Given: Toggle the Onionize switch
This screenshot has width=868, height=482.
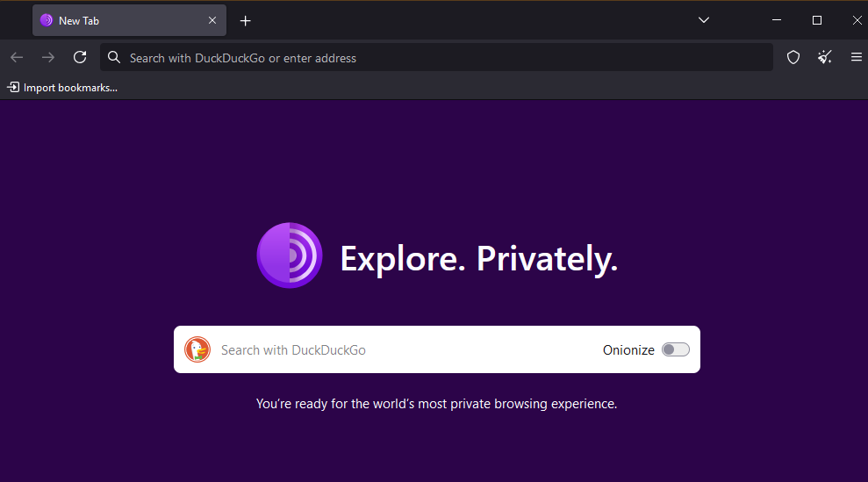Looking at the screenshot, I should point(676,349).
